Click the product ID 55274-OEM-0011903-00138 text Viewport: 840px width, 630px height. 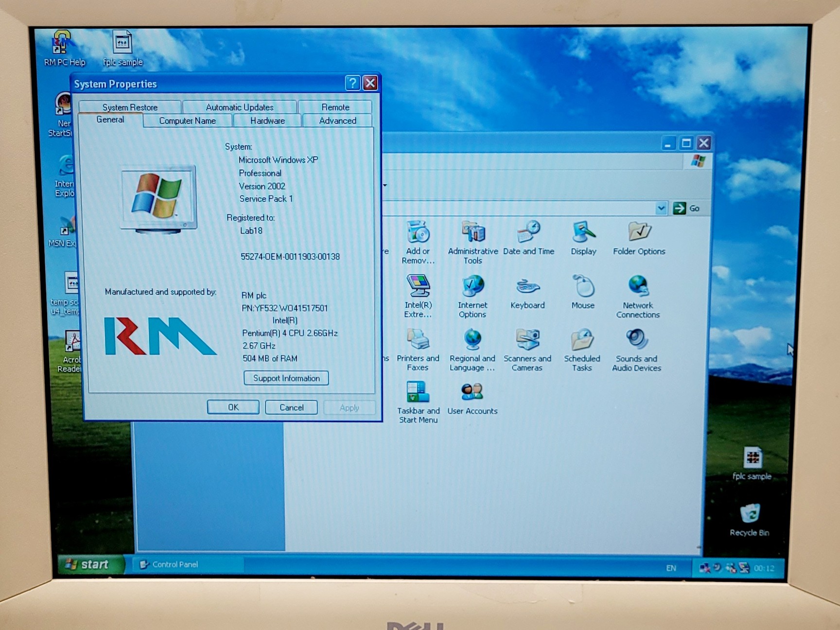(290, 257)
